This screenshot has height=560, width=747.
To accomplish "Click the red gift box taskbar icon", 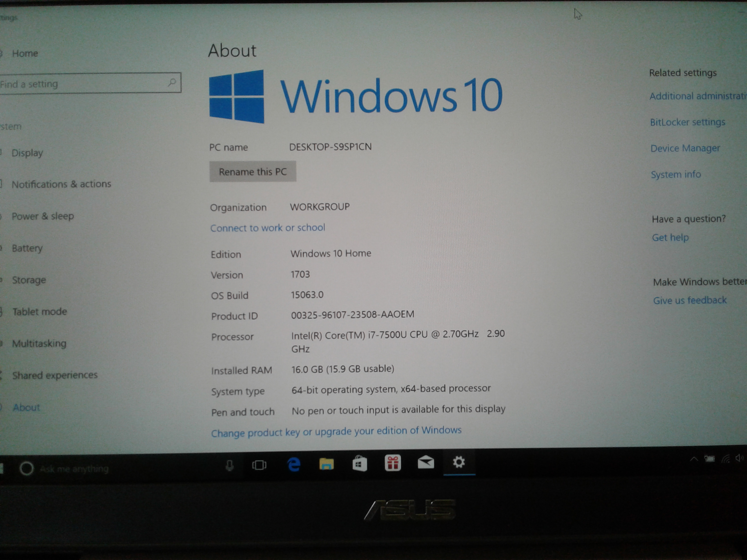I will [392, 463].
